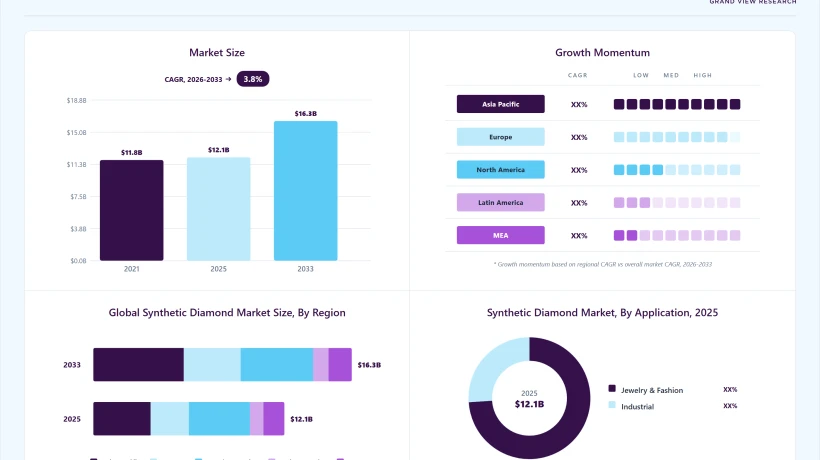This screenshot has width=820, height=460.
Task: Click the Europe region label
Action: [x=500, y=137]
